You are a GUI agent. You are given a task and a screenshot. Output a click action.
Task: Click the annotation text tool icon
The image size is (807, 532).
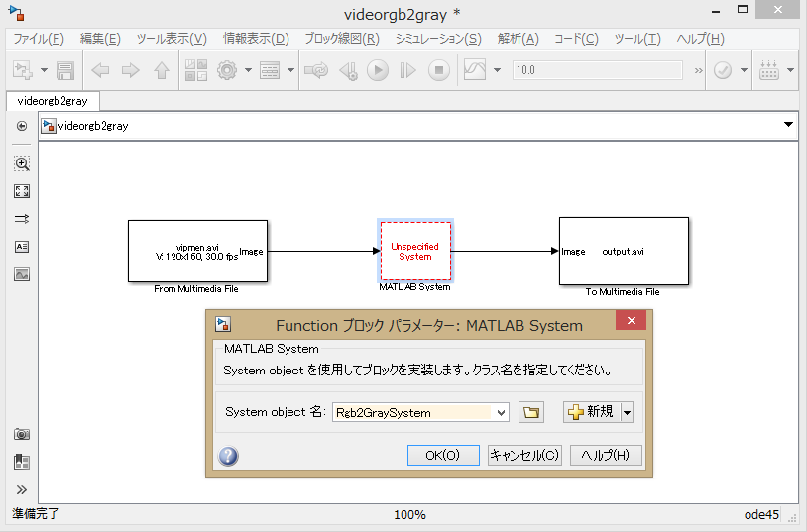pos(22,247)
